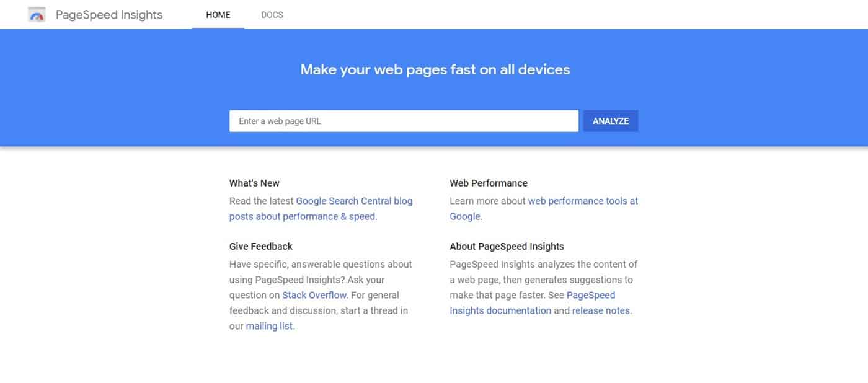Screen dimensions: 868x383
Task: Click the PageSpeed Insights title text
Action: pos(108,14)
